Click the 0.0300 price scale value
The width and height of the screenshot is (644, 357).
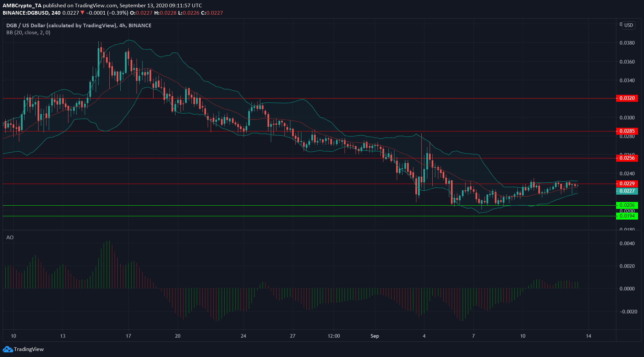[x=627, y=118]
